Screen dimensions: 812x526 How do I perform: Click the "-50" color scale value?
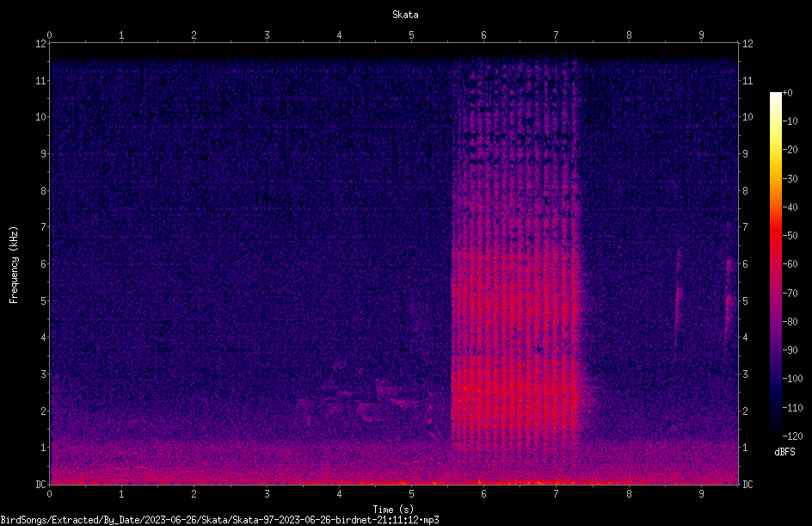(790, 236)
